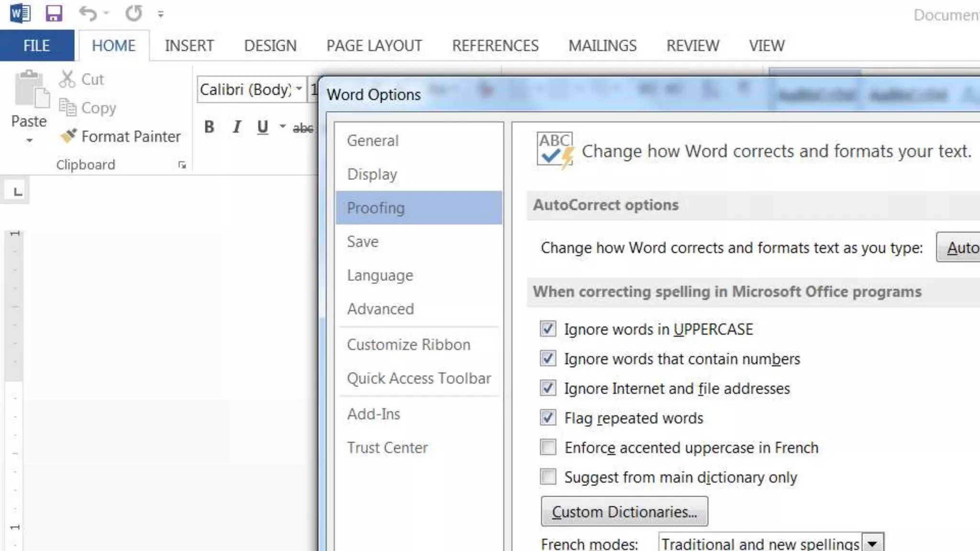The height and width of the screenshot is (551, 980).
Task: Open Quick Access Toolbar category
Action: (x=419, y=378)
